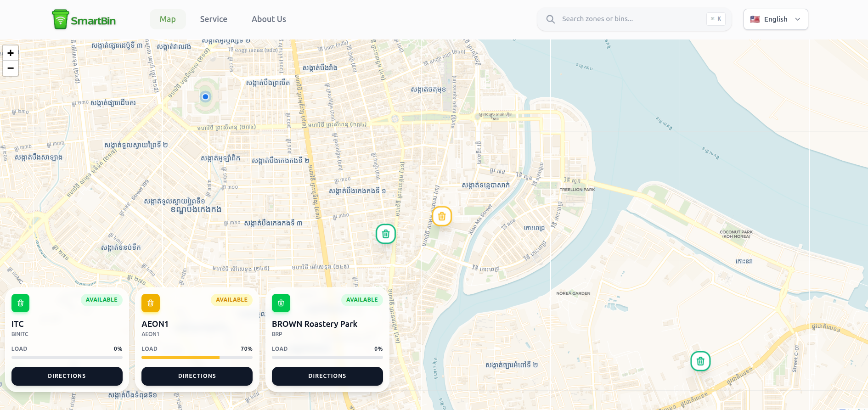Focus the search zones or bins field
The height and width of the screenshot is (410, 868).
(x=634, y=19)
